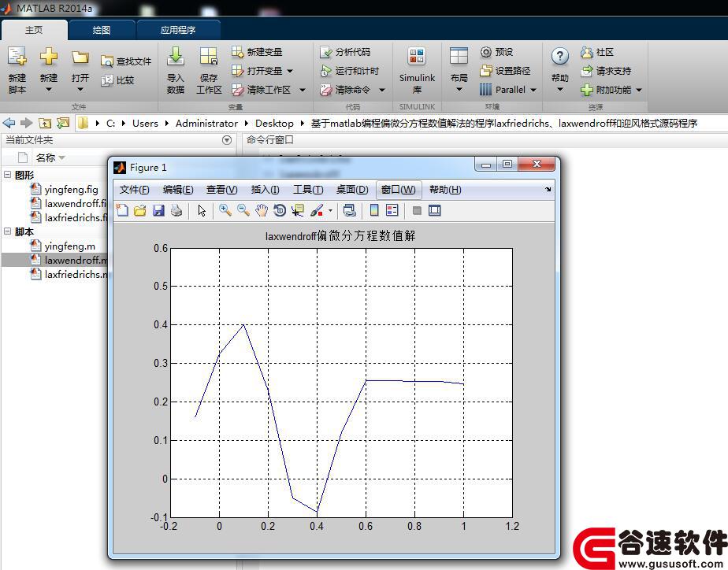Select 请求支持 request support
This screenshot has height=570, width=728.
click(606, 71)
